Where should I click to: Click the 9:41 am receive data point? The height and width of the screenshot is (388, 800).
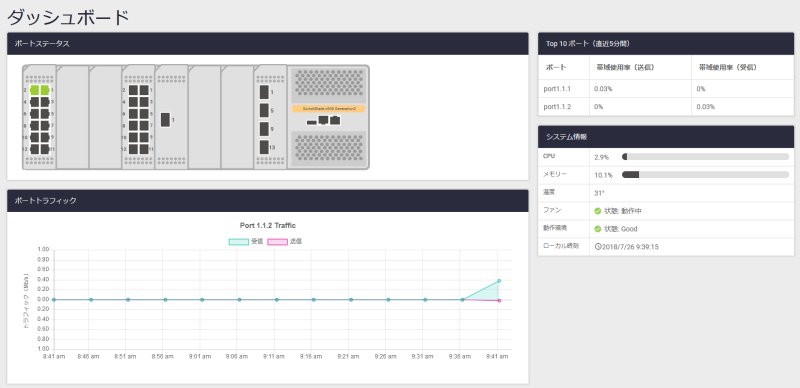[499, 281]
